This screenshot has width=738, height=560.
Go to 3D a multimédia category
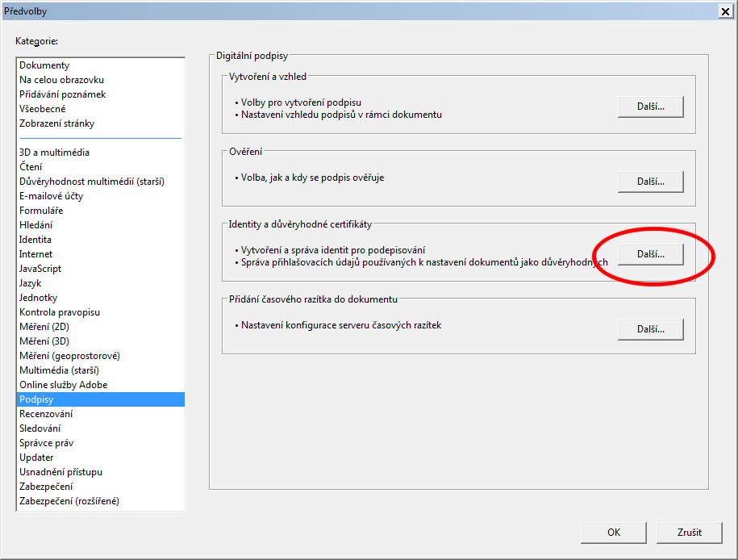pyautogui.click(x=54, y=153)
